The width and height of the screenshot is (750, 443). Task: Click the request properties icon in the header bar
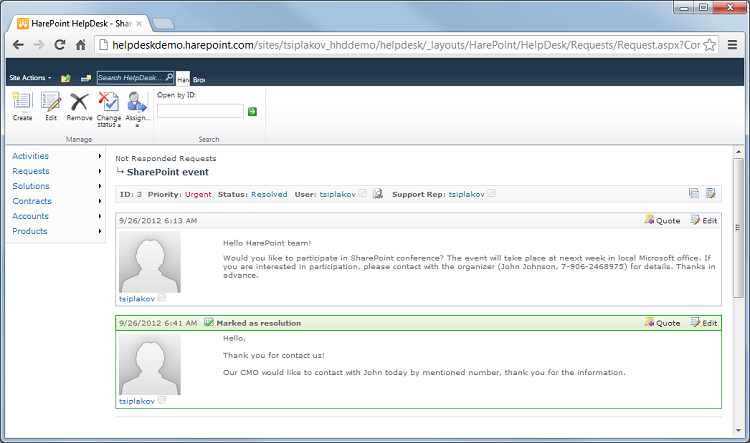coord(694,193)
